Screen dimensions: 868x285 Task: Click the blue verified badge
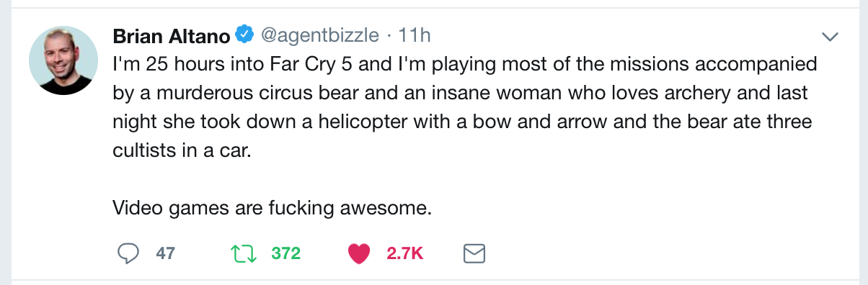(x=246, y=34)
